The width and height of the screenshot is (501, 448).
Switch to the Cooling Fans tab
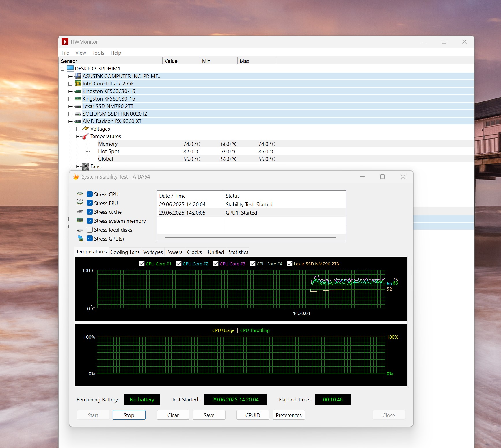[x=125, y=252]
